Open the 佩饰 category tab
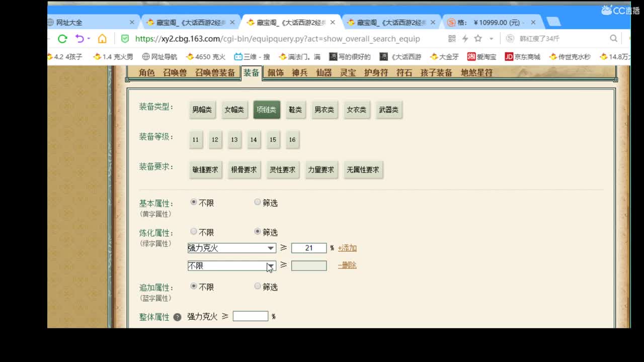 pos(275,73)
